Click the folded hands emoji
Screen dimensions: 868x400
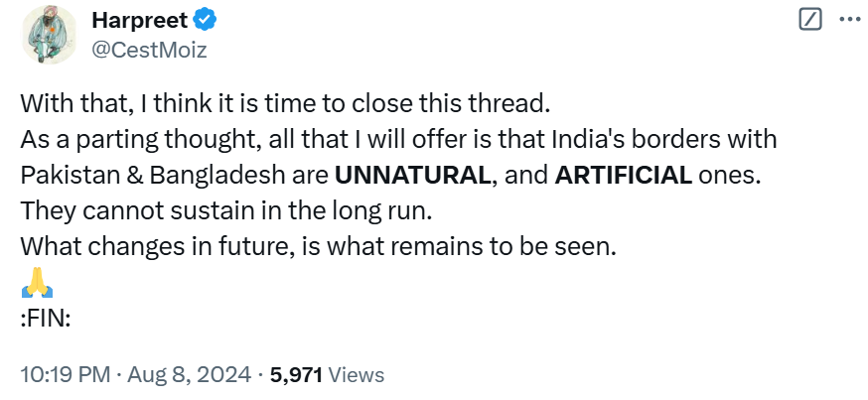(35, 284)
